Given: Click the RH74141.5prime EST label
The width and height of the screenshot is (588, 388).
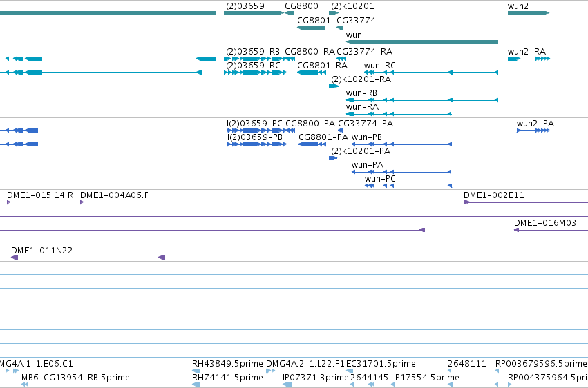Looking at the screenshot, I should pos(227,378).
